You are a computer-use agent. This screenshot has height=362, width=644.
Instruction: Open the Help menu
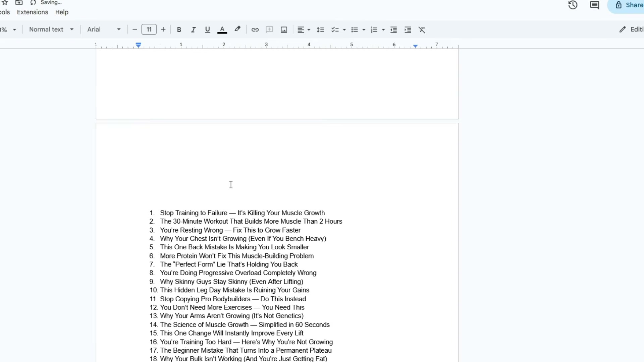pos(62,12)
